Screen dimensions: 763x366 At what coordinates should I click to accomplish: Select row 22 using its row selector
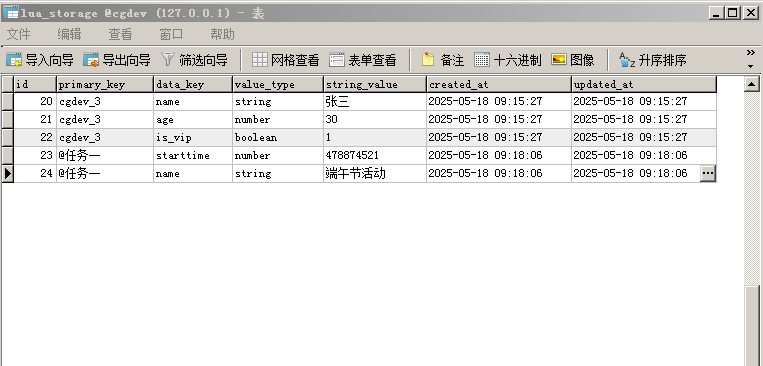(7, 137)
